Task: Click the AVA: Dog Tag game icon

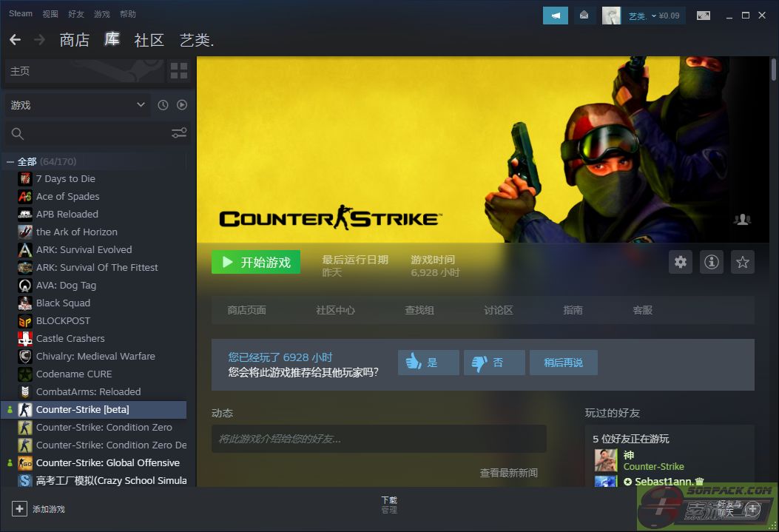Action: coord(25,285)
